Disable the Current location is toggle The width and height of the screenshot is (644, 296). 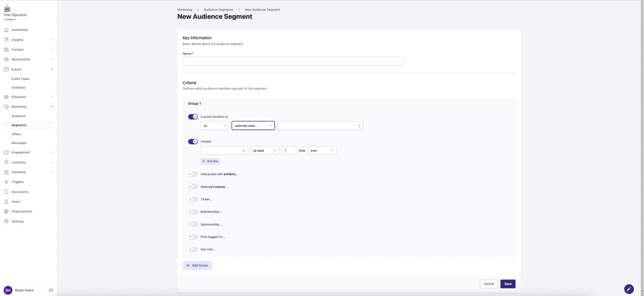coord(193,117)
